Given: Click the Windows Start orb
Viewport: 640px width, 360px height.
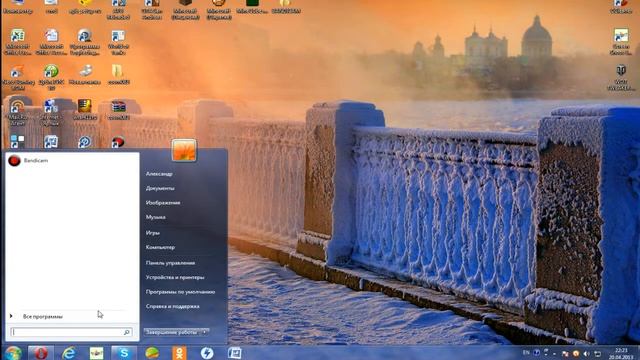Looking at the screenshot, I should pyautogui.click(x=13, y=353).
